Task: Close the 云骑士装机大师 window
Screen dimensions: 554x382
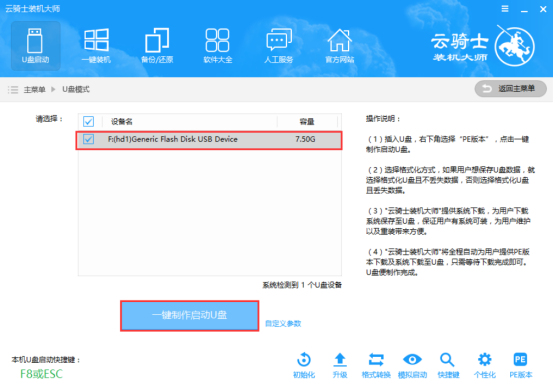Action: coord(543,9)
